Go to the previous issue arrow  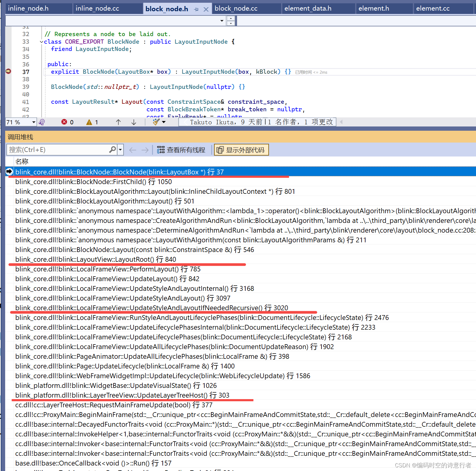coord(118,122)
